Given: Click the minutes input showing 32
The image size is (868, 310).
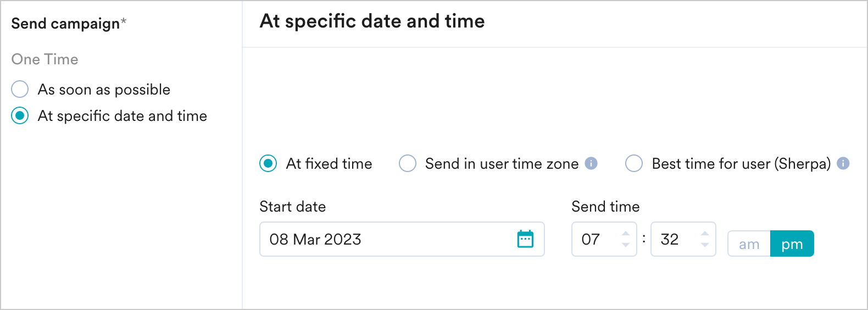Looking at the screenshot, I should [x=674, y=239].
